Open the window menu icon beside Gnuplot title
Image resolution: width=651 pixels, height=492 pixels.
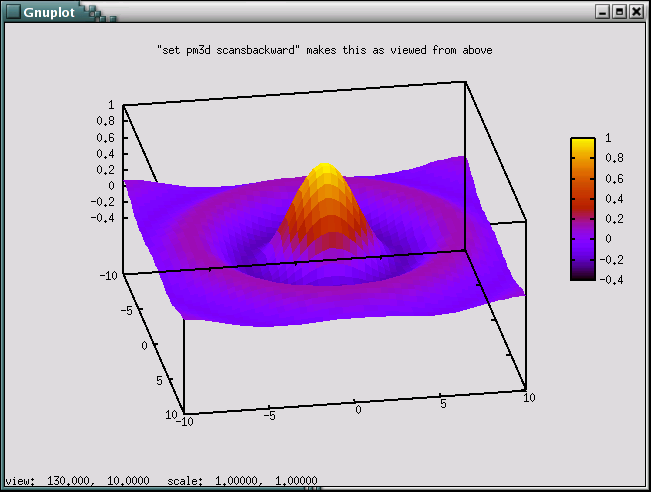coord(13,12)
